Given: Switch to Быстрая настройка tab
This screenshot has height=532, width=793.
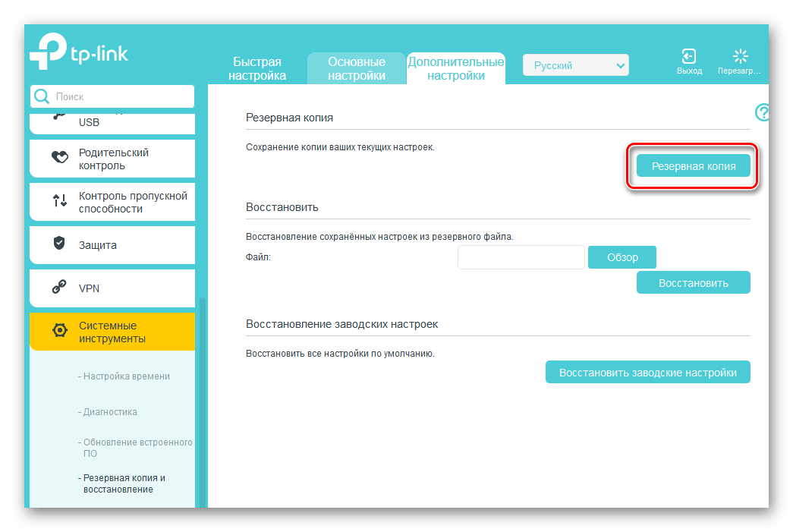Looking at the screenshot, I should pyautogui.click(x=257, y=68).
